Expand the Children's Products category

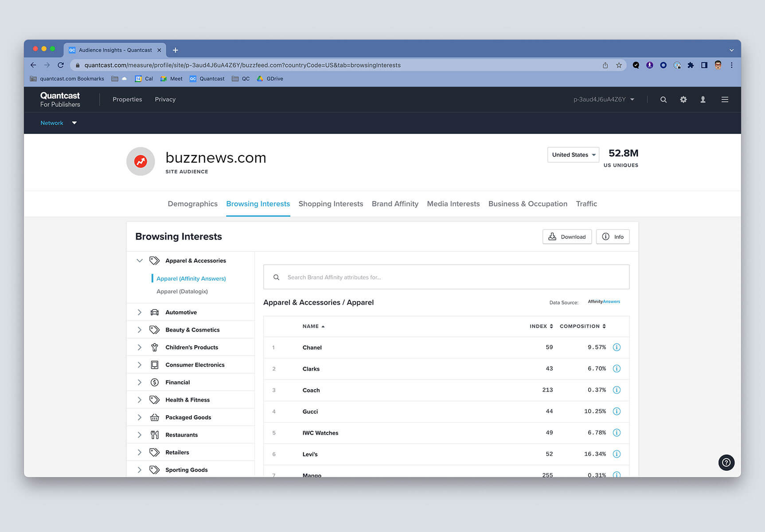tap(140, 347)
